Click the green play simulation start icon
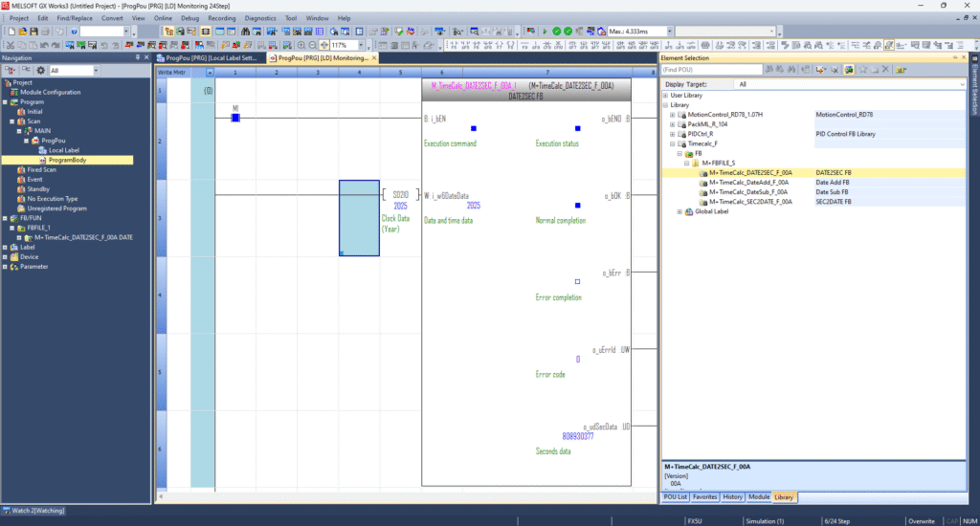This screenshot has height=526, width=980. tap(545, 32)
